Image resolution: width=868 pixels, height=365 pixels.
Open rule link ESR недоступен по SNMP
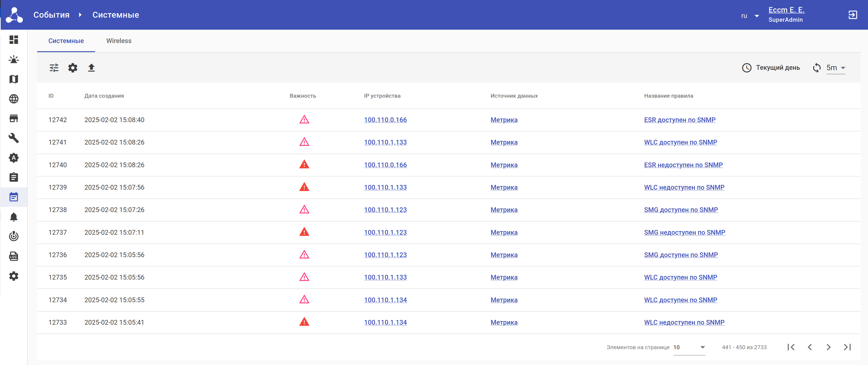tap(683, 165)
